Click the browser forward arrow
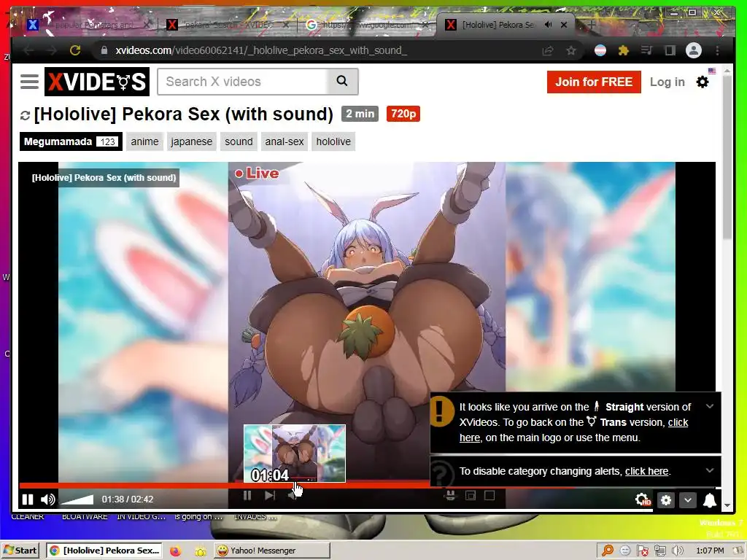 click(52, 50)
